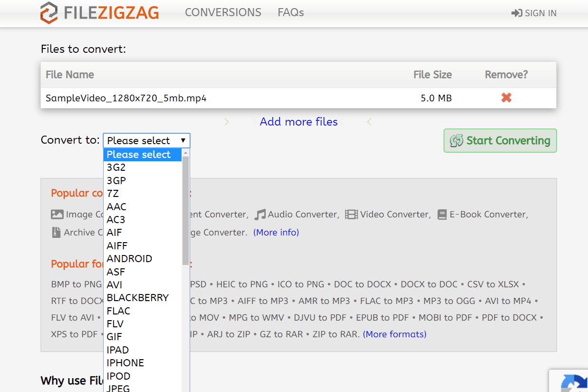Click the Image Converter picture icon
This screenshot has height=392, width=588.
[x=57, y=215]
